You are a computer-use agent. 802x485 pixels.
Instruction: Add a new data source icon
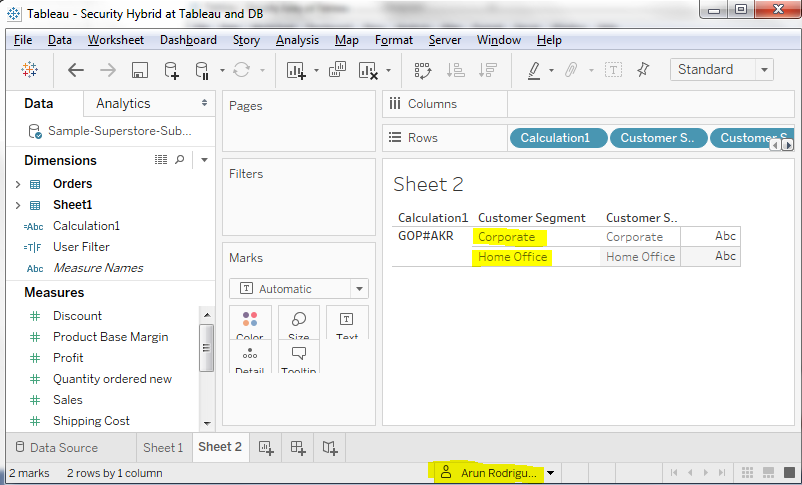point(171,70)
